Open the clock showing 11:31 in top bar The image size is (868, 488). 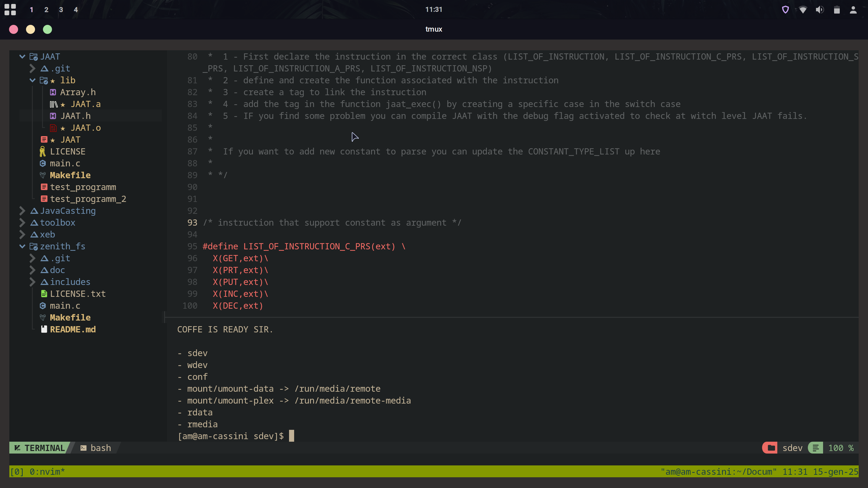[x=434, y=9]
